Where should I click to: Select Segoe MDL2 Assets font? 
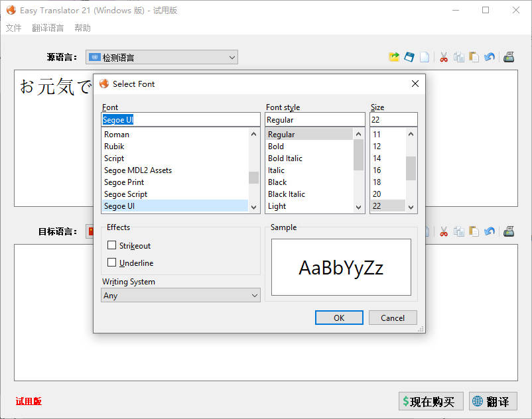pos(175,170)
